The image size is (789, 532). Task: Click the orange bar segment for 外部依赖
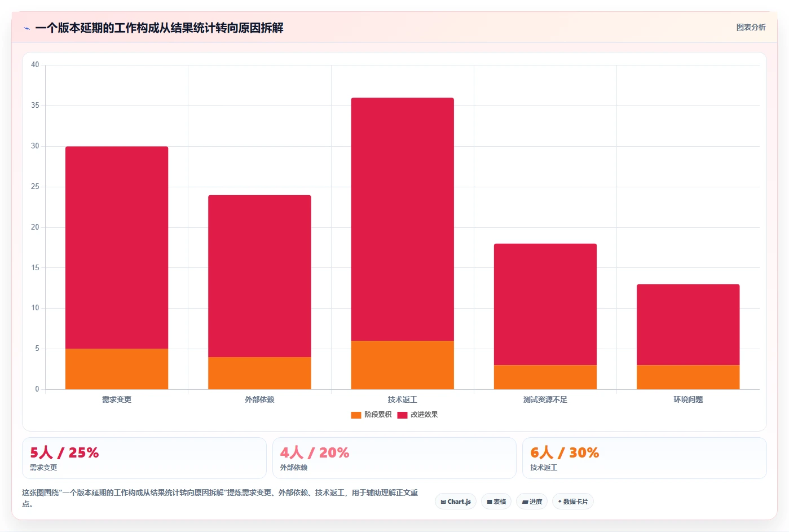click(259, 373)
